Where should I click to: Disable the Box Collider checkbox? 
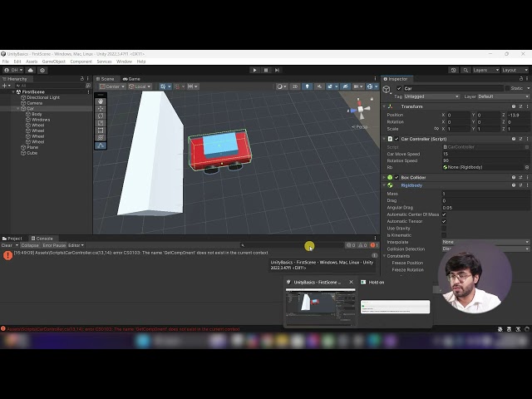397,177
